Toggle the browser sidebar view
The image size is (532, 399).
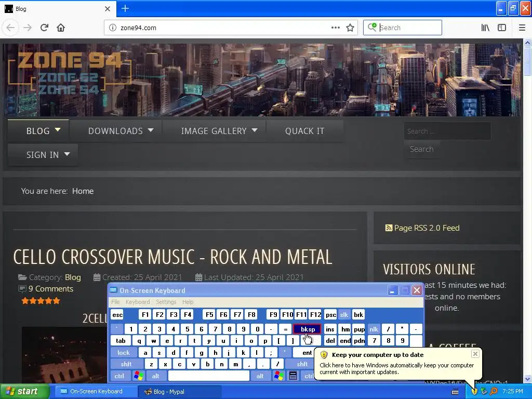pyautogui.click(x=502, y=28)
